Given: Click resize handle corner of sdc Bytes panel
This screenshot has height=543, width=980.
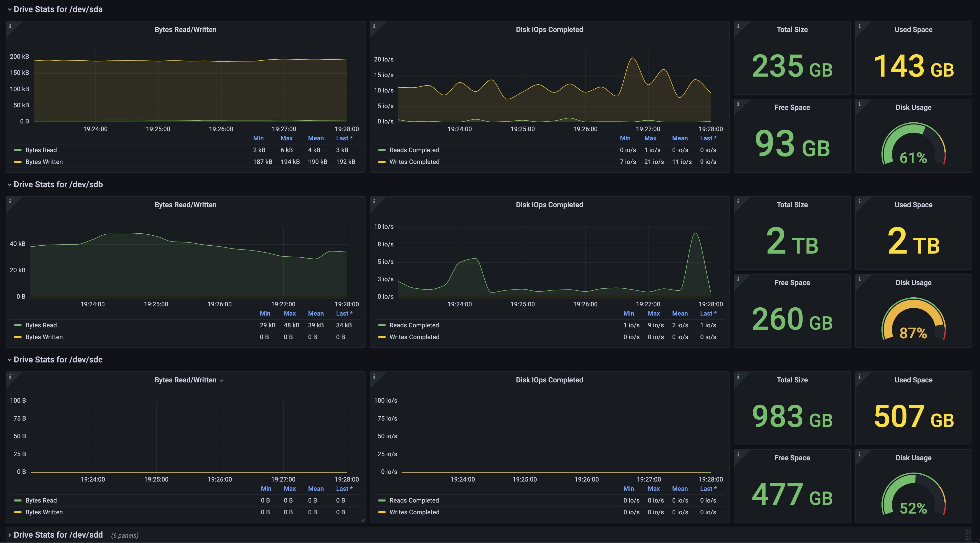Looking at the screenshot, I should pos(363,520).
